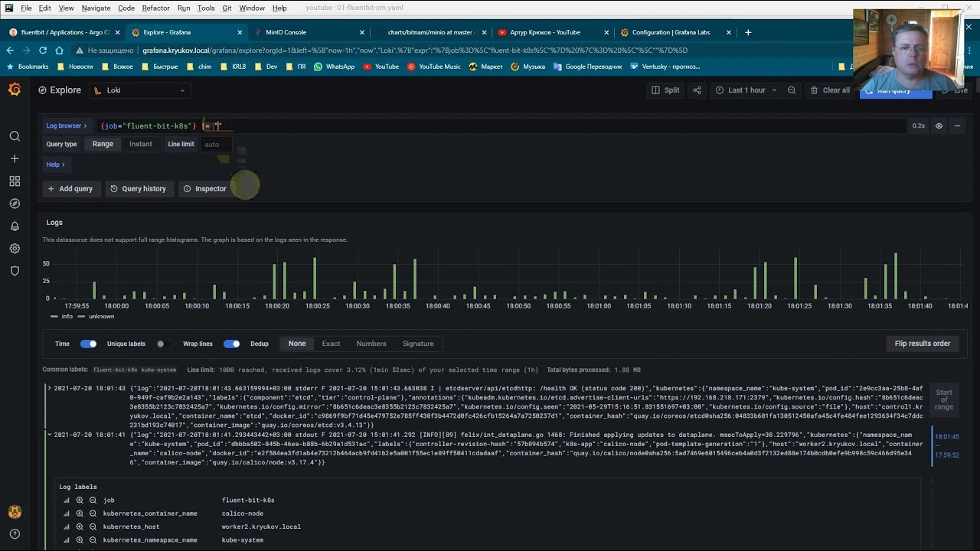Disable query with the eye icon

coord(939,126)
